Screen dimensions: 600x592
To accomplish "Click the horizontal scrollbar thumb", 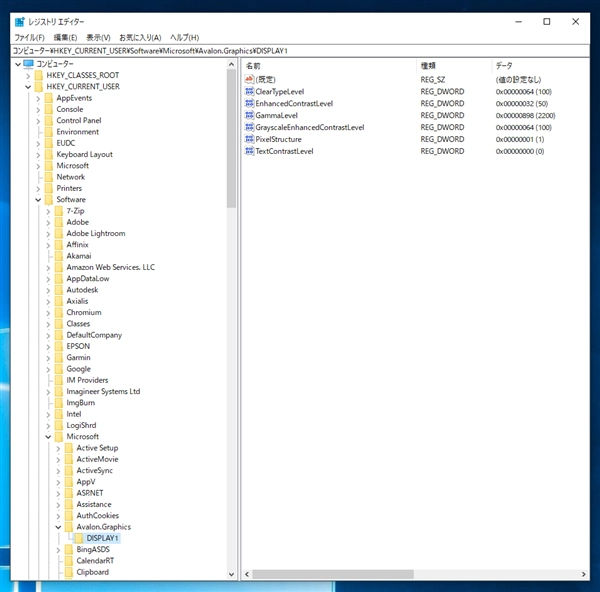I will coord(333,574).
